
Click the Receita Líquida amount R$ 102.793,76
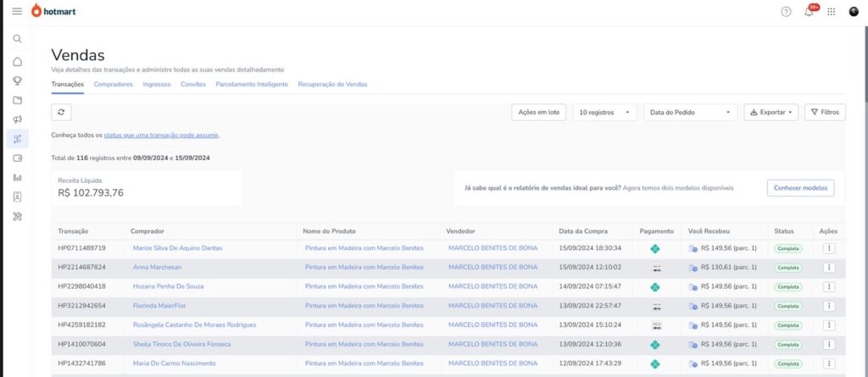coord(91,193)
